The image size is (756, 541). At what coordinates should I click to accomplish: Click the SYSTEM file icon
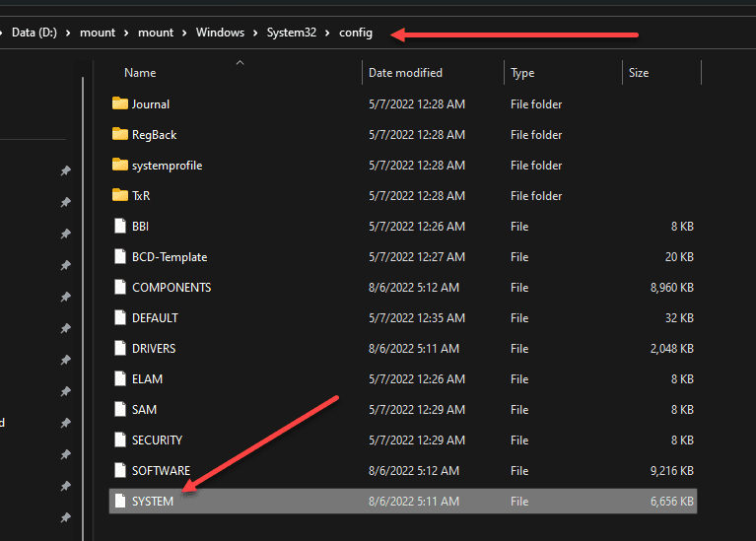click(x=119, y=501)
